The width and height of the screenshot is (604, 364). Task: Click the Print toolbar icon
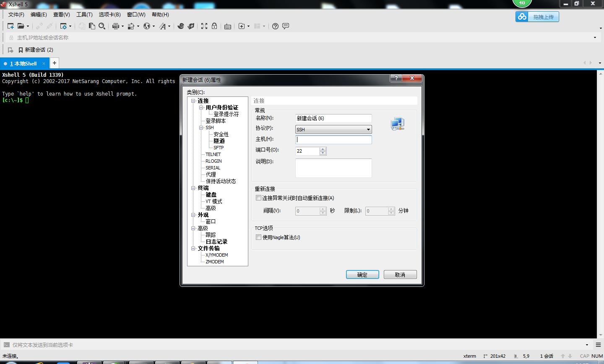click(116, 26)
